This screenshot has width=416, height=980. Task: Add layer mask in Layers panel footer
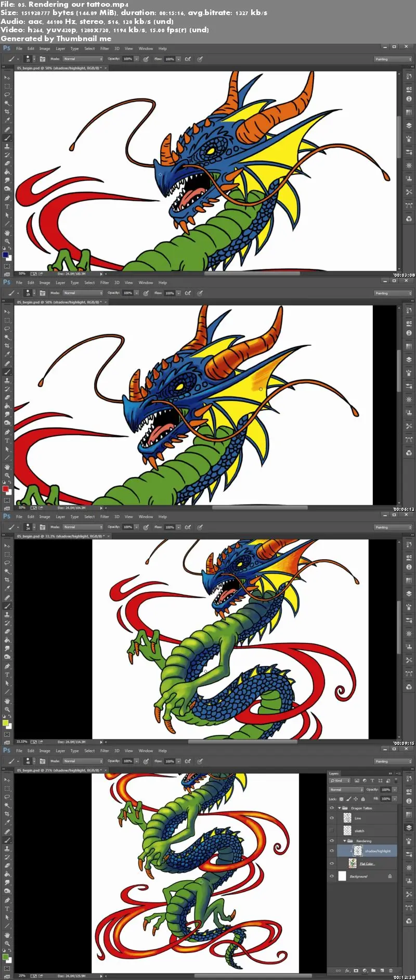tap(356, 971)
